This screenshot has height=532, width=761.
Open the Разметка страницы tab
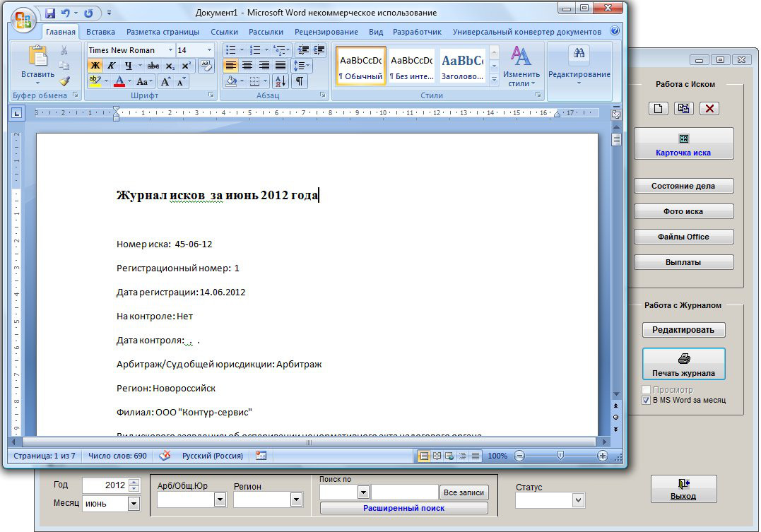pos(163,32)
